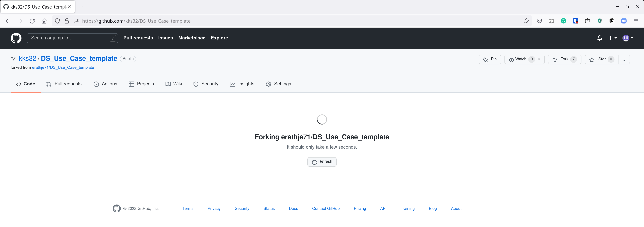Click the GitHub Octocat logo in header

click(16, 38)
